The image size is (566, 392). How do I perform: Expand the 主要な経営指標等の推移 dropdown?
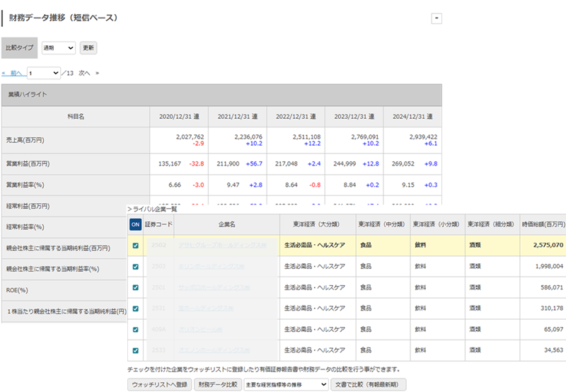285,384
